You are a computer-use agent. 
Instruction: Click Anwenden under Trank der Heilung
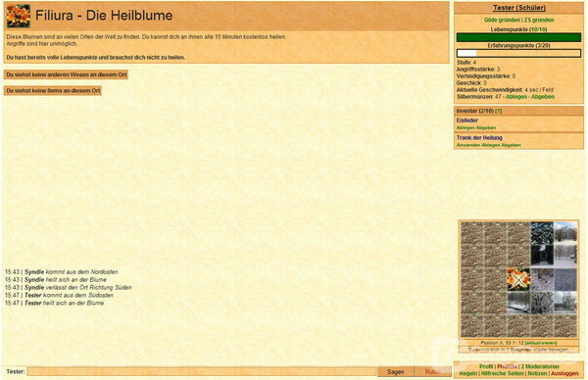click(468, 145)
